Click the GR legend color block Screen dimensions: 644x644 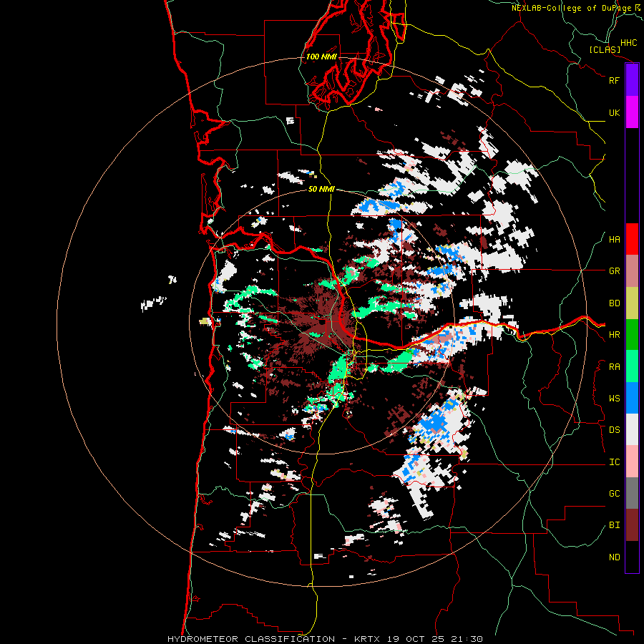(x=632, y=271)
